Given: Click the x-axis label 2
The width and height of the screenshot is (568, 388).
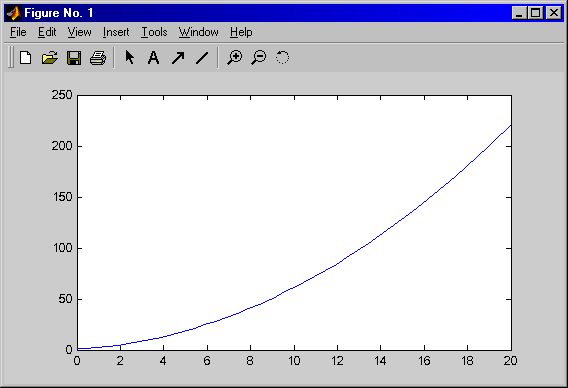Looking at the screenshot, I should coord(120,361).
